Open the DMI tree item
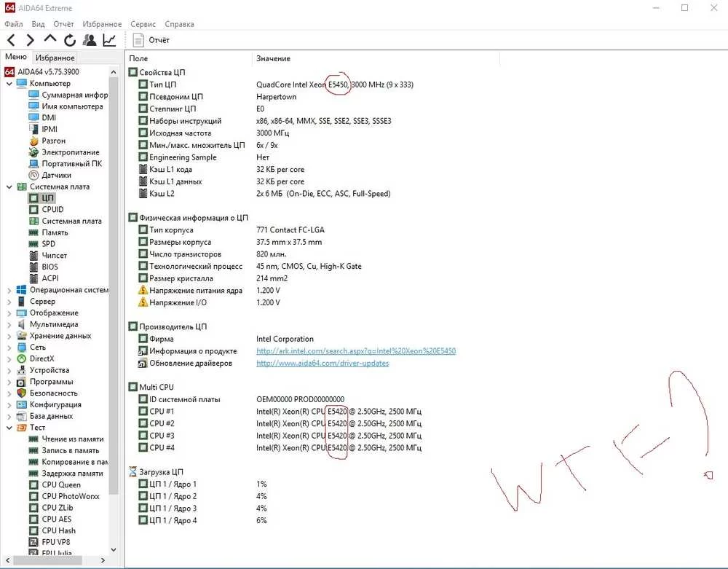728x569 pixels. [x=49, y=118]
